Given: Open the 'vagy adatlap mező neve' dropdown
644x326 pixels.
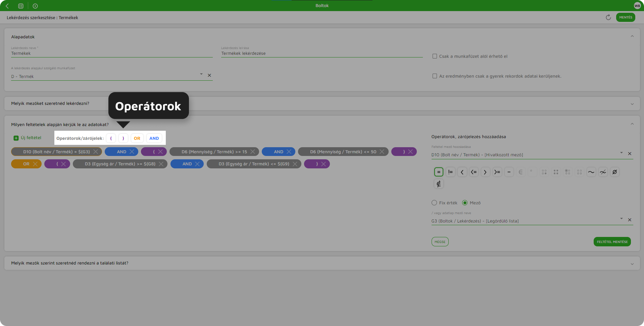Looking at the screenshot, I should [x=622, y=218].
